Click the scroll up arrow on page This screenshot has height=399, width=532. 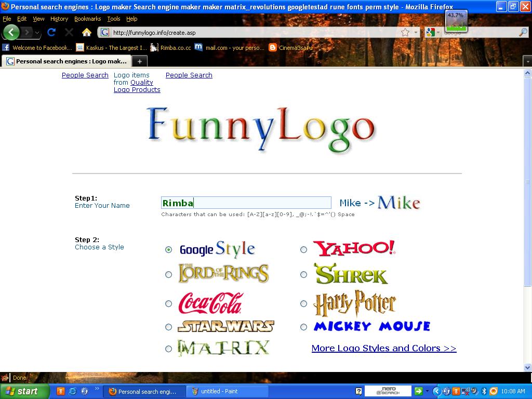[x=528, y=73]
